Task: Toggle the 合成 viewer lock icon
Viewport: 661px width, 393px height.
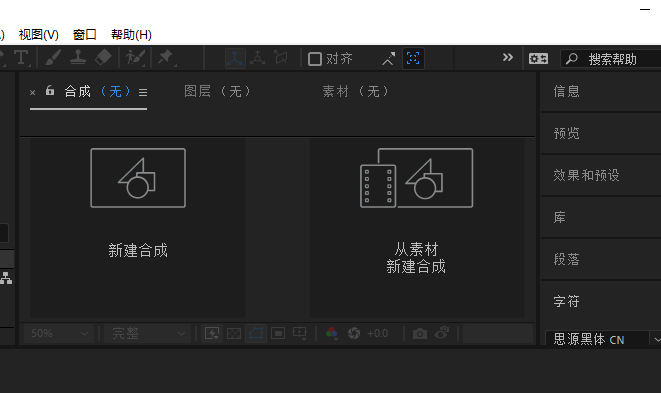Action: tap(50, 90)
